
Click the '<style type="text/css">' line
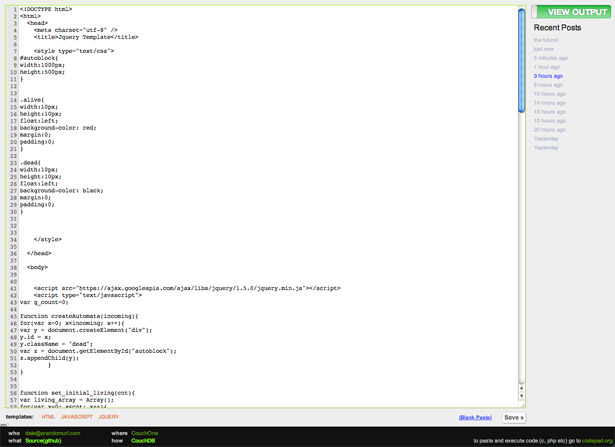tap(74, 51)
